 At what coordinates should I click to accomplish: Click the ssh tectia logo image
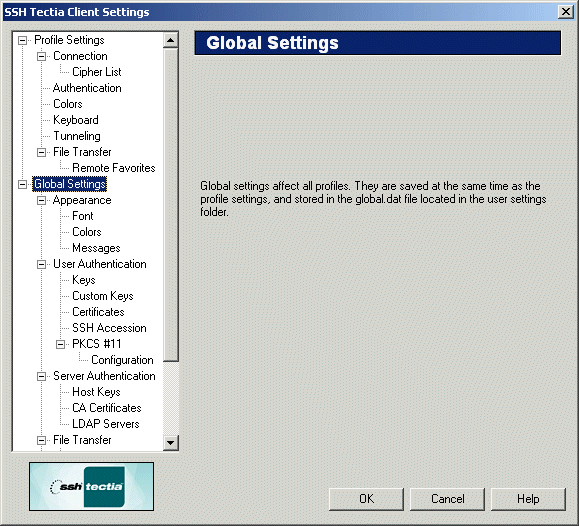[x=91, y=486]
